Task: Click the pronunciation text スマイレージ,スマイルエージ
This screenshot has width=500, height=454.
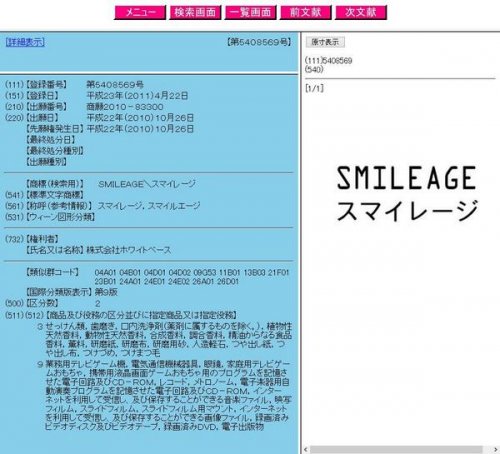Action: (149, 206)
